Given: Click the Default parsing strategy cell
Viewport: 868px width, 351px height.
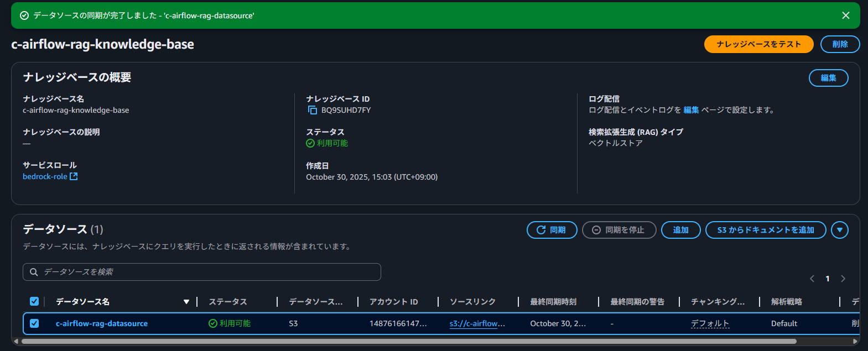Looking at the screenshot, I should 784,323.
